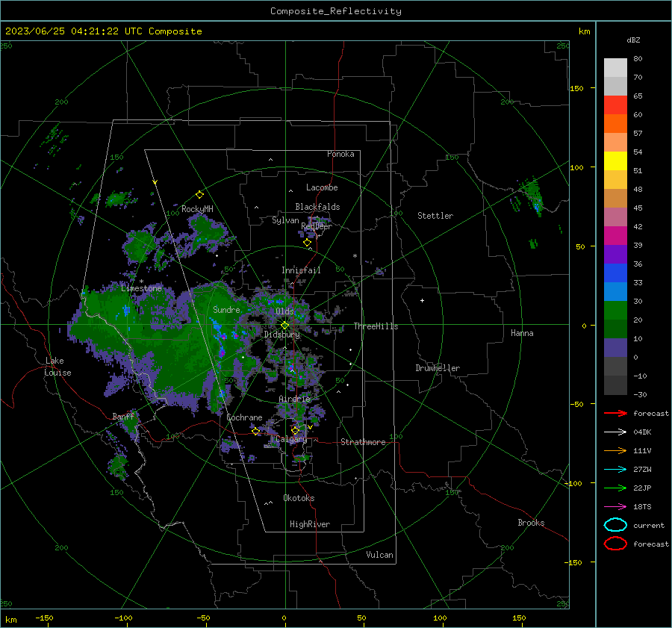
Task: Click the Strathmore city label
Action: click(363, 442)
